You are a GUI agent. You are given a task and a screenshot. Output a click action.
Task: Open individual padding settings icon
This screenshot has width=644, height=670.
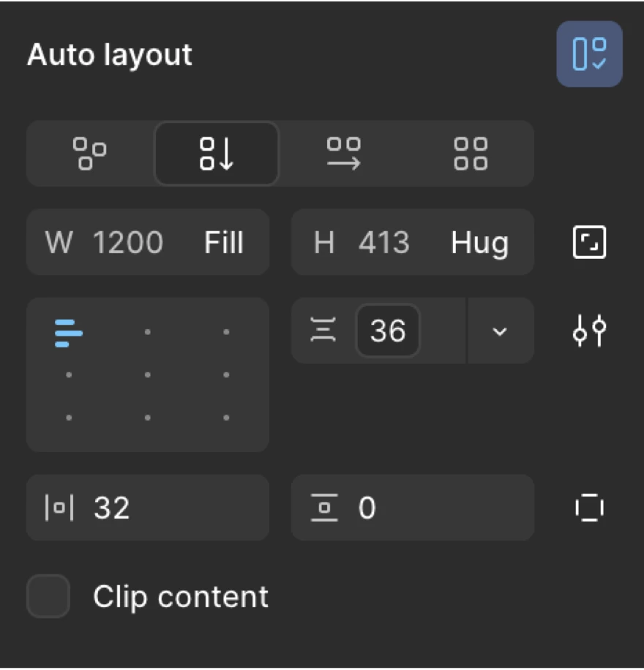[x=589, y=508]
